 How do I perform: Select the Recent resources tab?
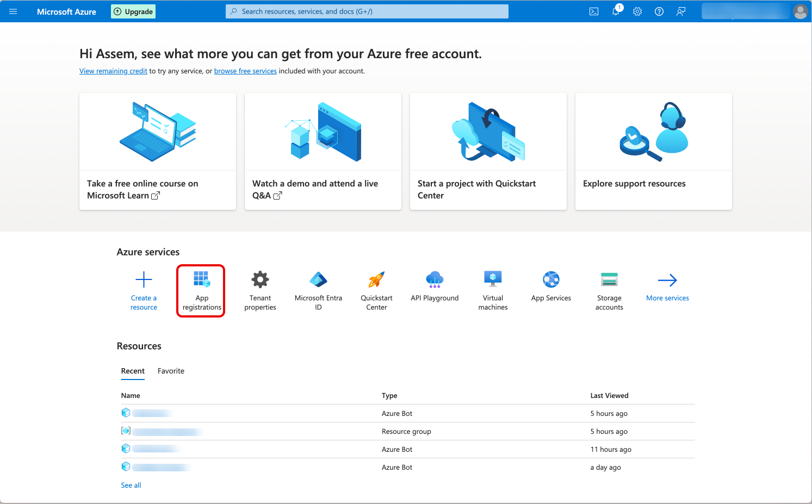pos(133,371)
